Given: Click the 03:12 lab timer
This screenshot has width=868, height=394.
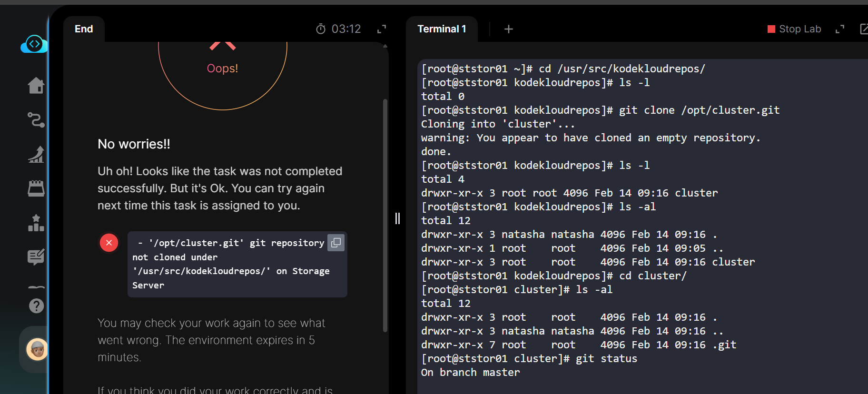Looking at the screenshot, I should (x=338, y=29).
